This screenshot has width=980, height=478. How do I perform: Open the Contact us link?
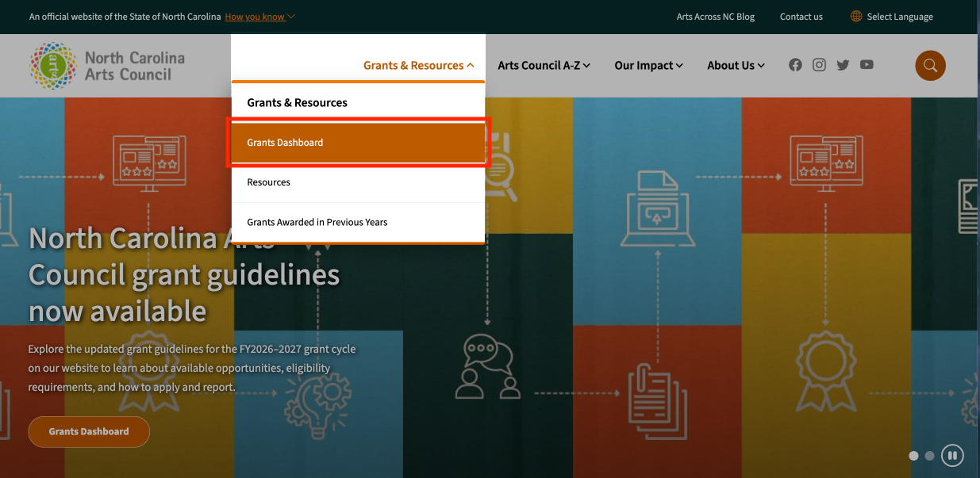[801, 16]
